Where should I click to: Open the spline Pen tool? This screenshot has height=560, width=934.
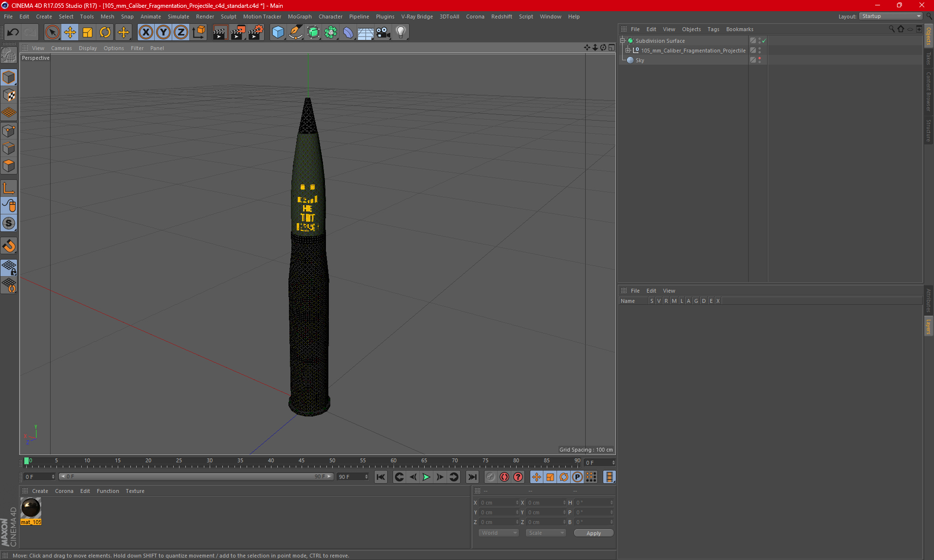pyautogui.click(x=296, y=33)
